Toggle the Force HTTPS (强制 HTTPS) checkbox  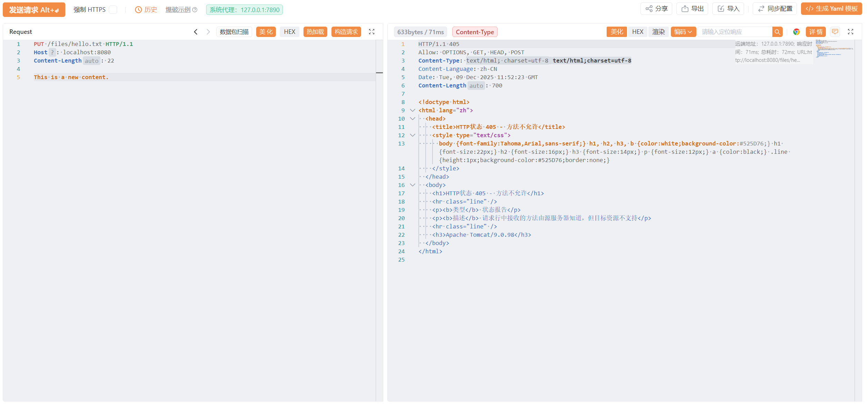click(x=113, y=10)
